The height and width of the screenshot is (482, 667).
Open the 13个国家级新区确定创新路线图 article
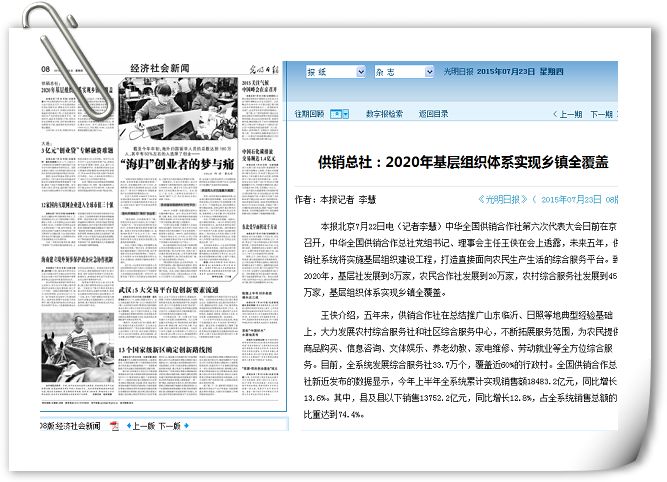tap(165, 350)
